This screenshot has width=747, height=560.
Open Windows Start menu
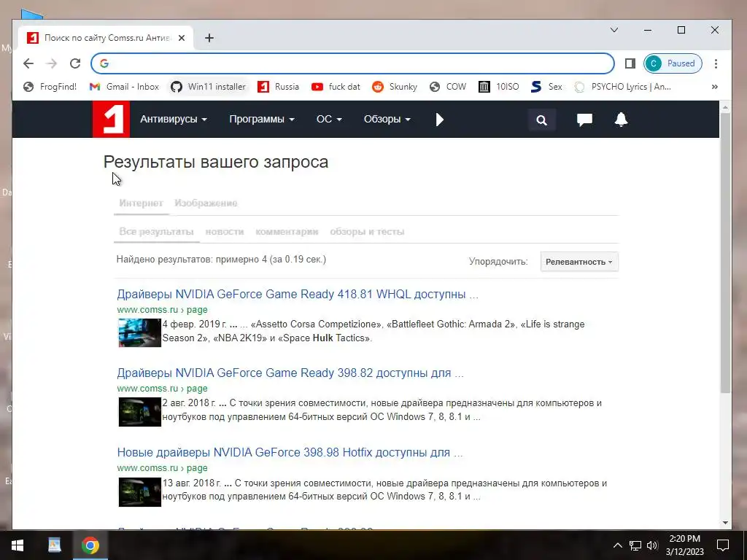point(18,545)
